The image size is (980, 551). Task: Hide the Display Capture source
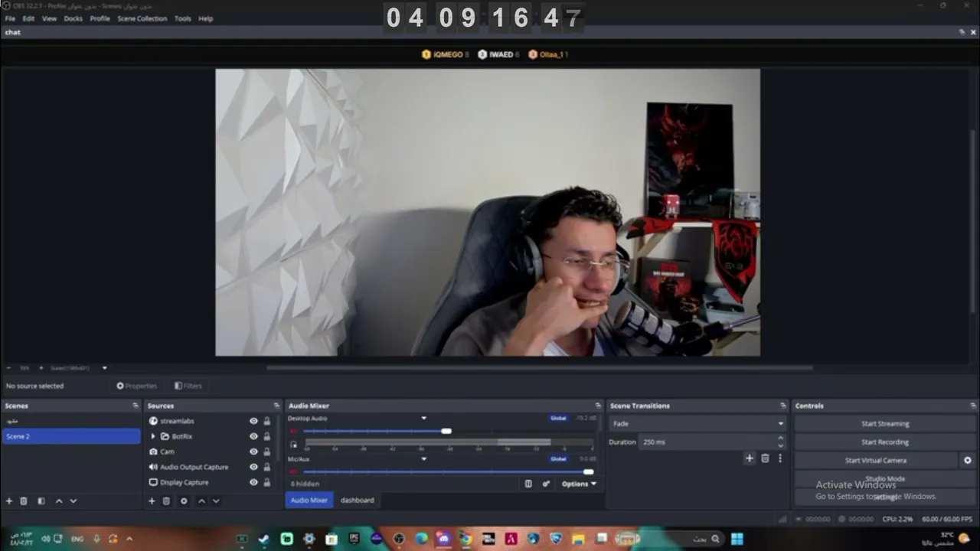tap(253, 482)
